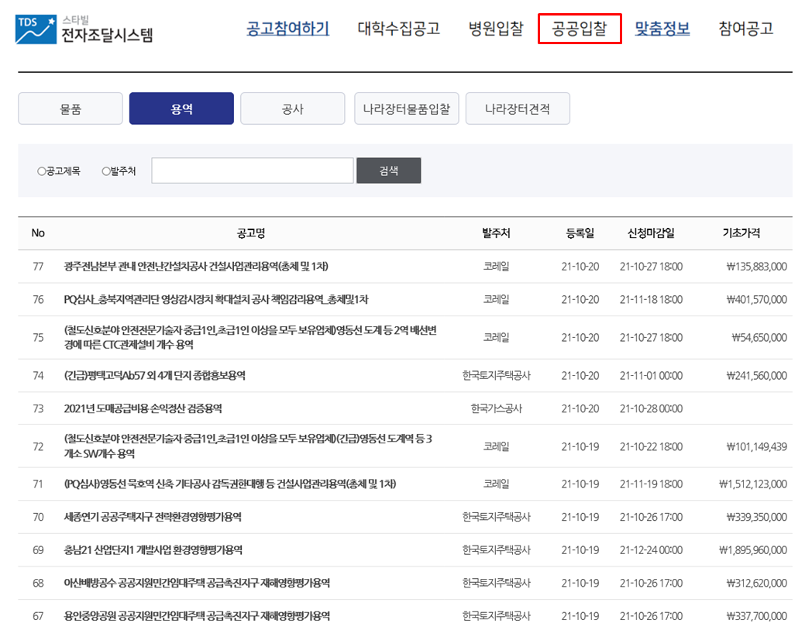Open the 공공입찰 menu
The height and width of the screenshot is (644, 812).
[x=580, y=29]
